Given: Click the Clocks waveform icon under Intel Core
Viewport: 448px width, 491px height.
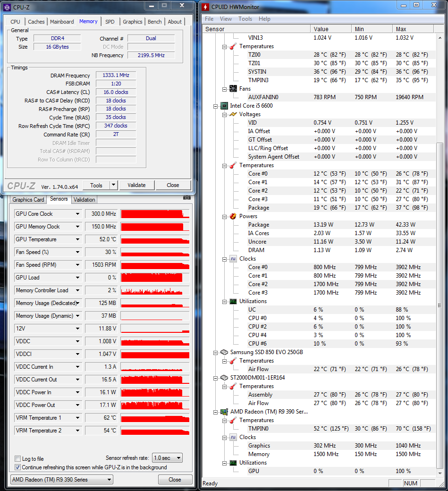Looking at the screenshot, I should pyautogui.click(x=233, y=259).
